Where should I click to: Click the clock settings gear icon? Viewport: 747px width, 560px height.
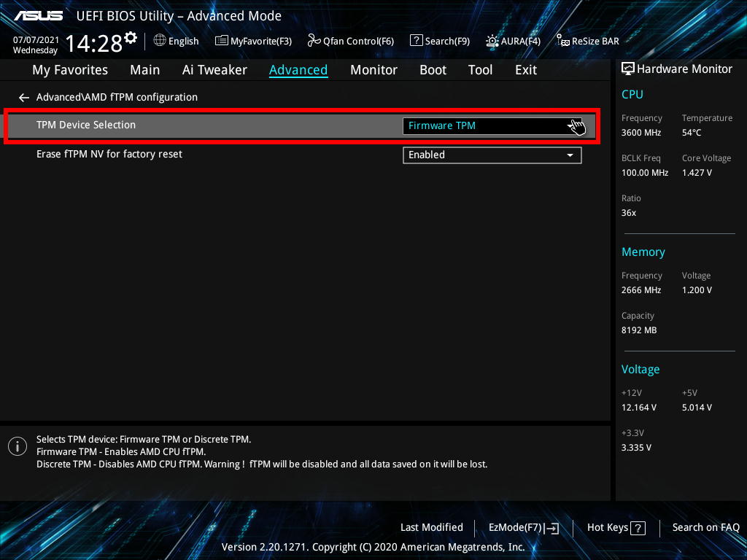click(x=131, y=38)
